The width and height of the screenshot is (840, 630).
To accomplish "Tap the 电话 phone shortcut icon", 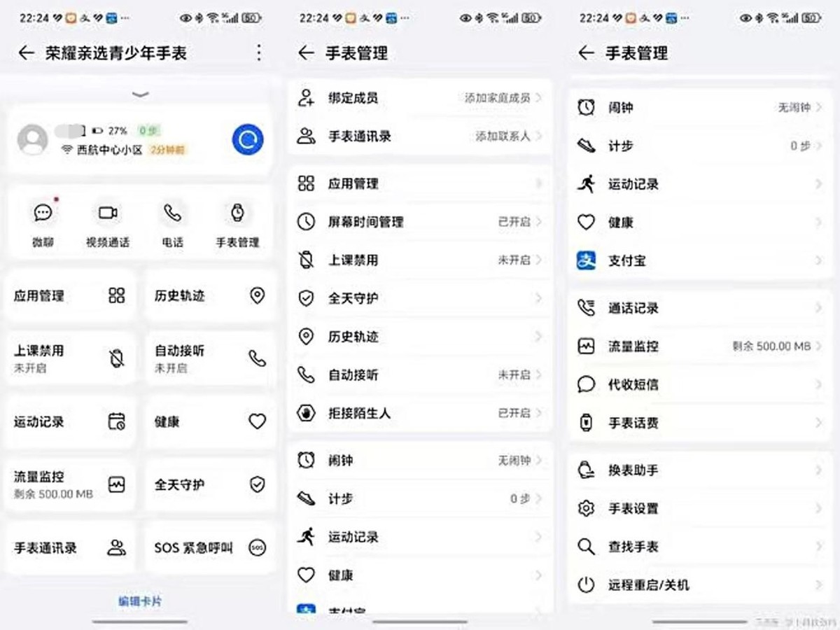I will pos(172,213).
